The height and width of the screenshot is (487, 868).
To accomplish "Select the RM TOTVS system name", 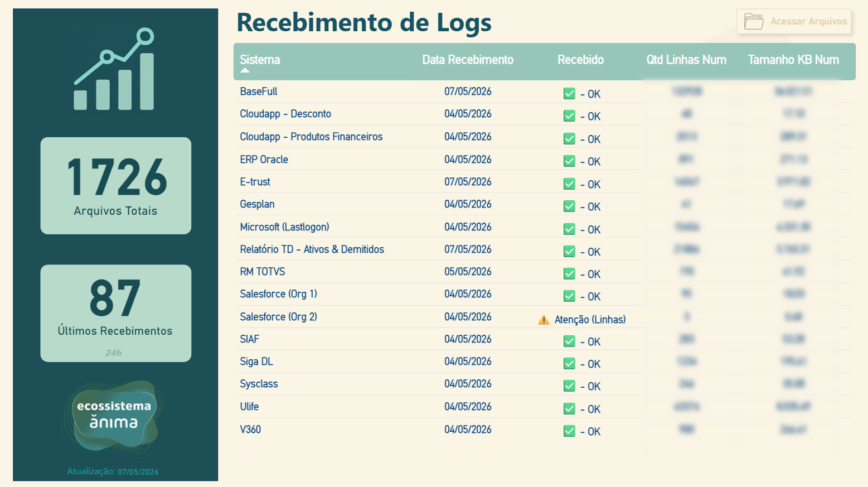I will (262, 272).
